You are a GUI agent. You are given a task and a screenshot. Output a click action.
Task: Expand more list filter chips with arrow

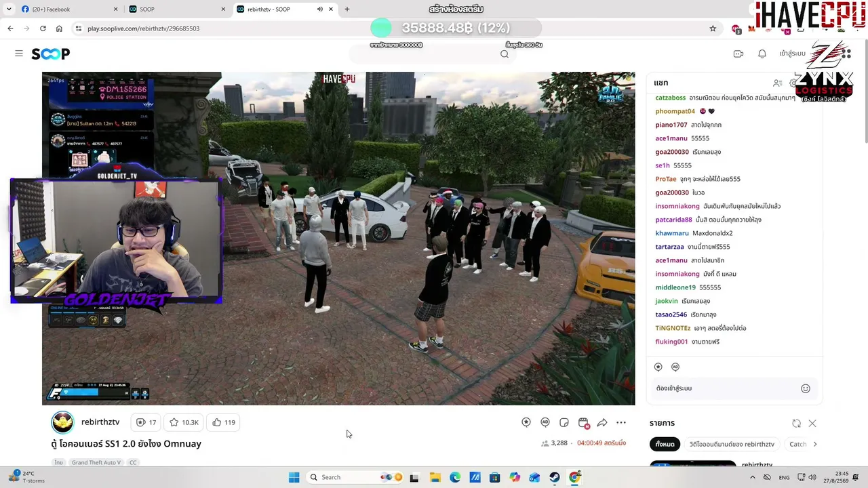click(x=814, y=444)
